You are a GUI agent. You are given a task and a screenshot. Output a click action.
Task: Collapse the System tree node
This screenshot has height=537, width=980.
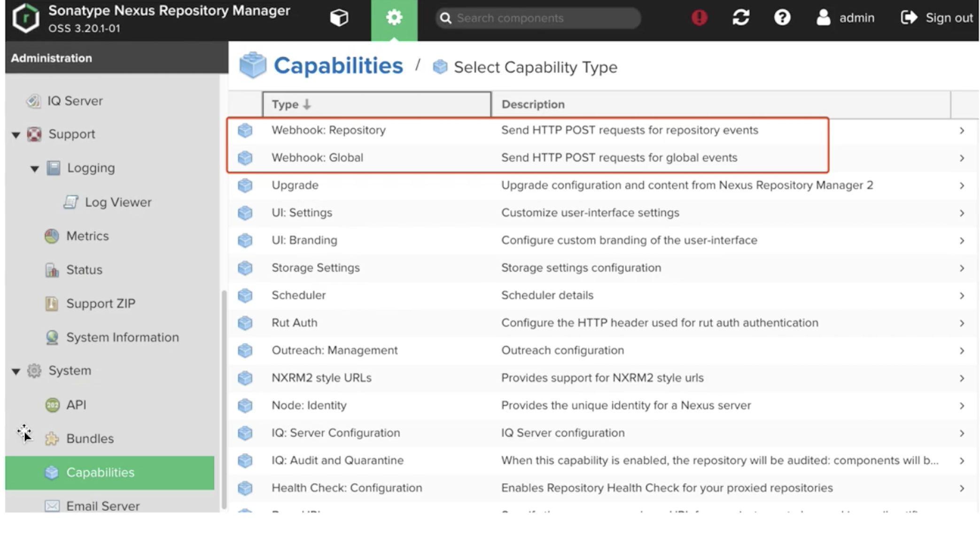point(16,371)
